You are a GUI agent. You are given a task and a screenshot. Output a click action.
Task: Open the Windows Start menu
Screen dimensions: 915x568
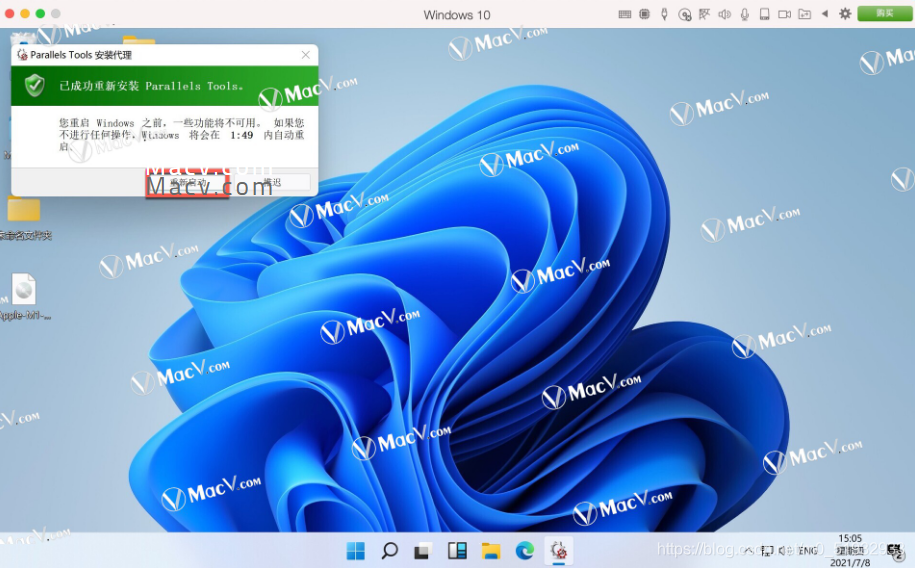[x=355, y=550]
